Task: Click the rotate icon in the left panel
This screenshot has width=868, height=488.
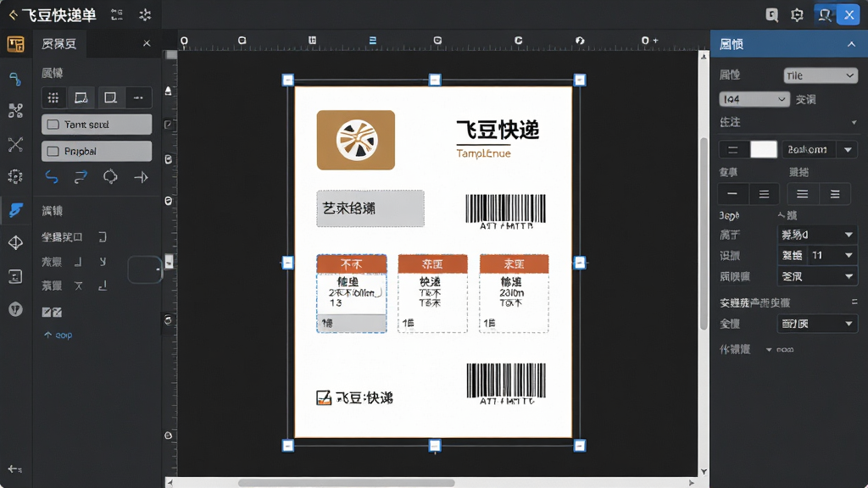Action: (110, 177)
